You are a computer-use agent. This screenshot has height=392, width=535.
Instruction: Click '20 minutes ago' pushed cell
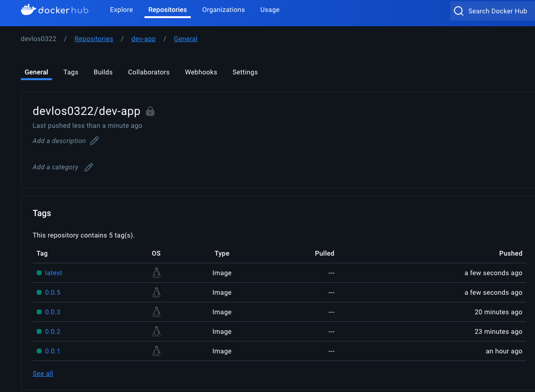pos(498,312)
